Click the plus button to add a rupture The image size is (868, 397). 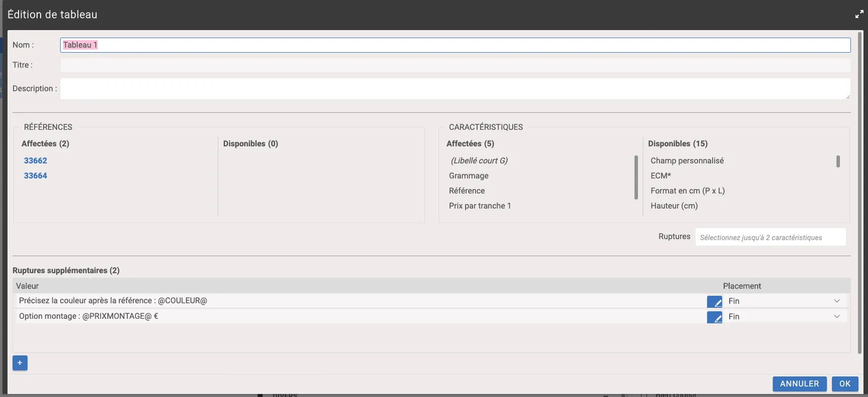tap(20, 363)
